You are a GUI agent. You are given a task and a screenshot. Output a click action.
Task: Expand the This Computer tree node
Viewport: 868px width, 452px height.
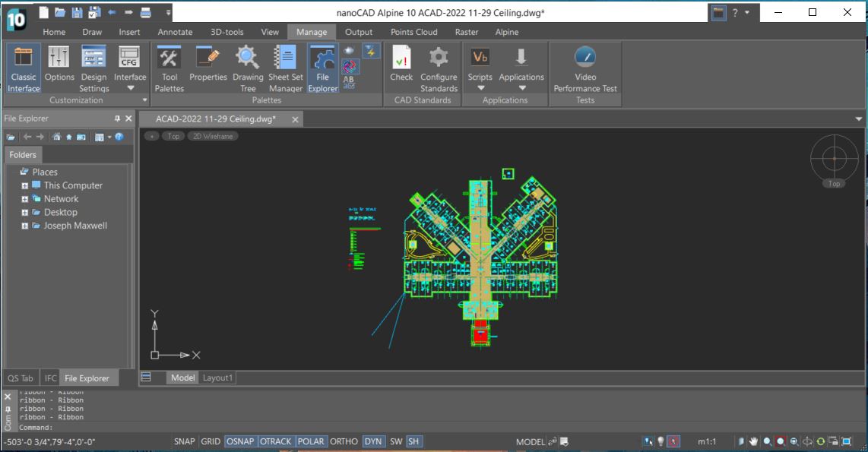coord(25,185)
